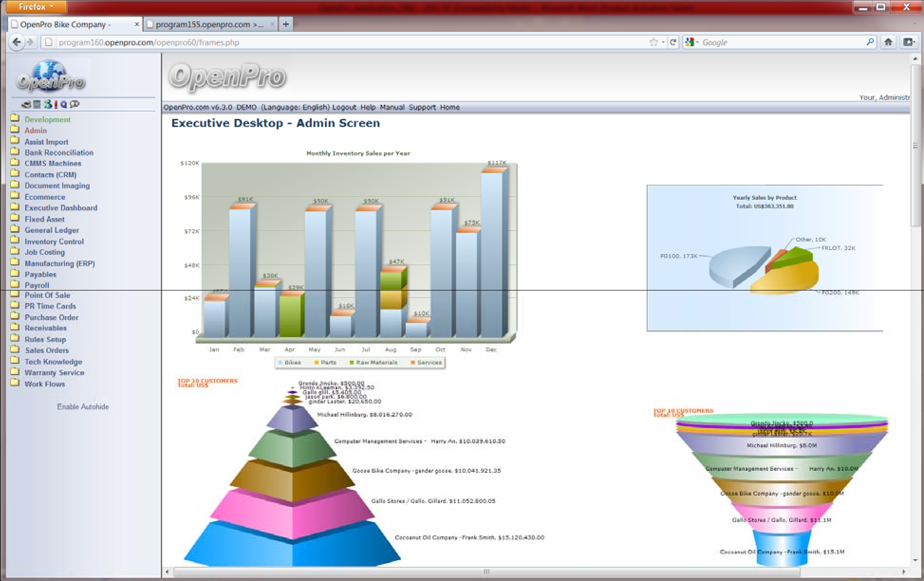Open the Firefox menu dropdown
This screenshot has height=581, width=924.
[x=36, y=7]
